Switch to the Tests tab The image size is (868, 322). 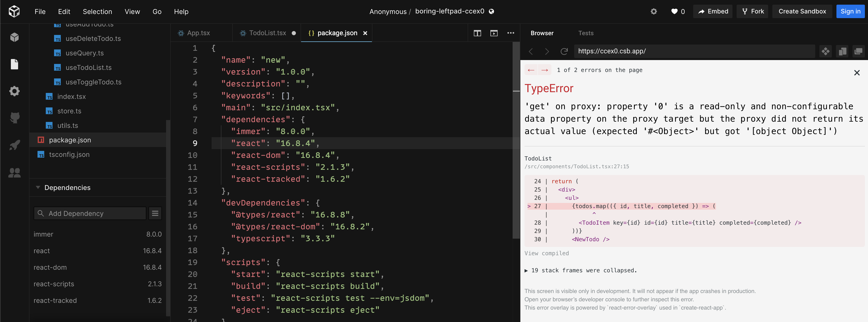(x=586, y=33)
